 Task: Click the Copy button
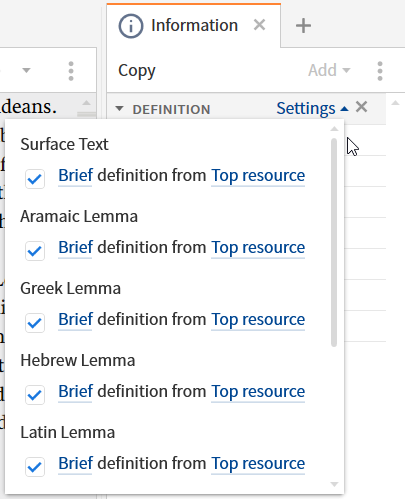137,71
